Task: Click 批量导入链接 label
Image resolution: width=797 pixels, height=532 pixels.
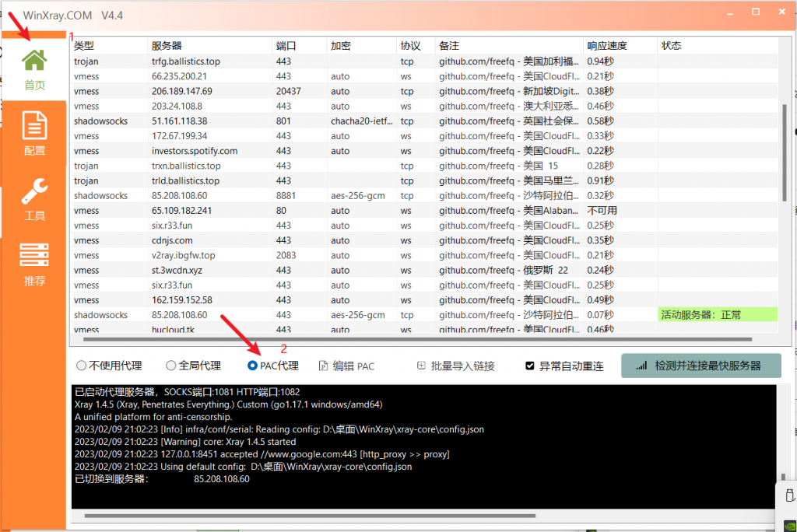Action: 462,366
